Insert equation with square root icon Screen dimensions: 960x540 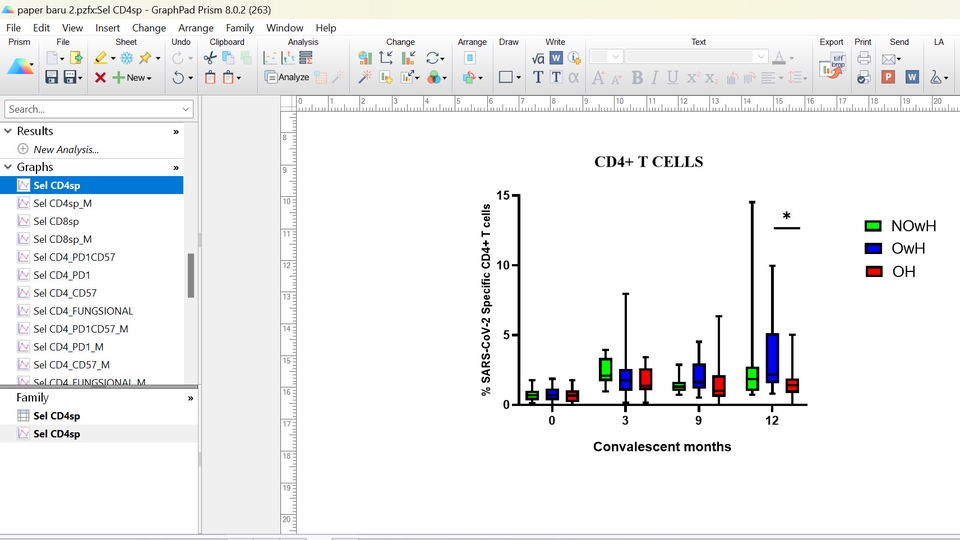(x=538, y=58)
